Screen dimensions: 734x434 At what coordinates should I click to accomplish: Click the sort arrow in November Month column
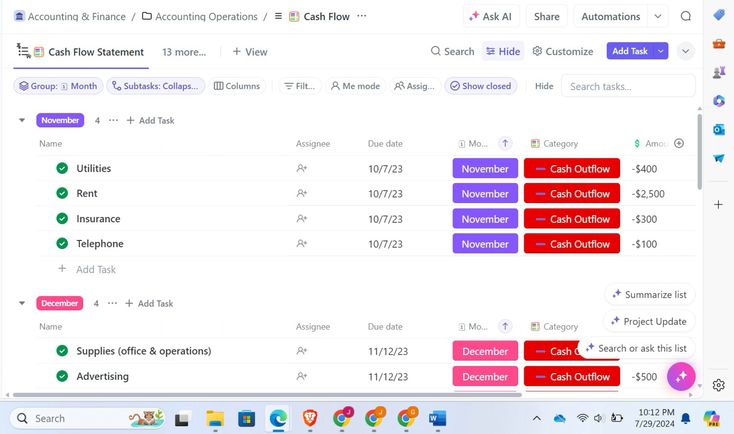click(x=505, y=143)
